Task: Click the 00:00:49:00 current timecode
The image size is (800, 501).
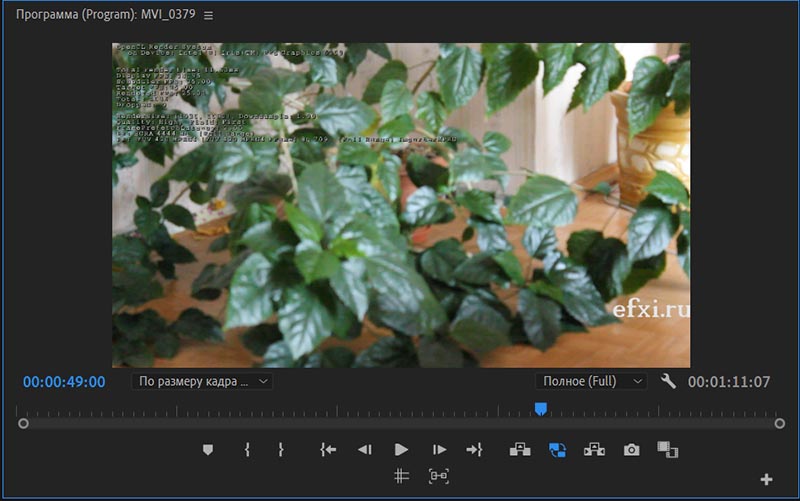Action: point(64,382)
